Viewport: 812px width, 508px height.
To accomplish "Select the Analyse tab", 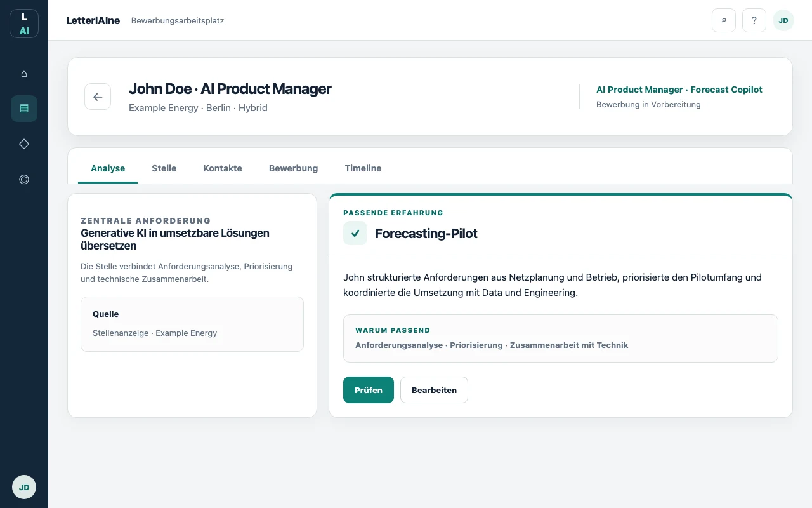I will [108, 168].
